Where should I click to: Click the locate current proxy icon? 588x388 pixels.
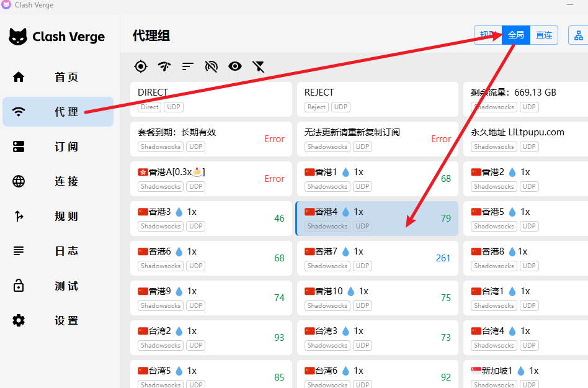[141, 66]
